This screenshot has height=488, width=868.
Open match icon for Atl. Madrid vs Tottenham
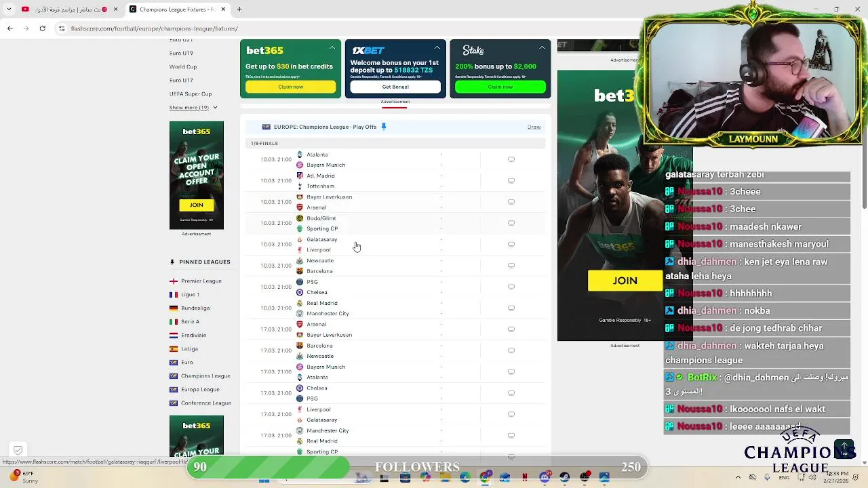511,181
